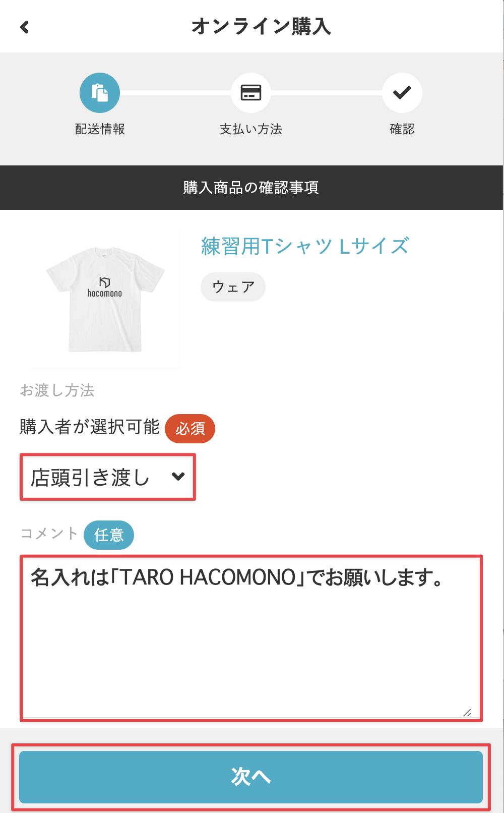504x813 pixels.
Task: Go back with the left chevron arrow
Action: [24, 27]
